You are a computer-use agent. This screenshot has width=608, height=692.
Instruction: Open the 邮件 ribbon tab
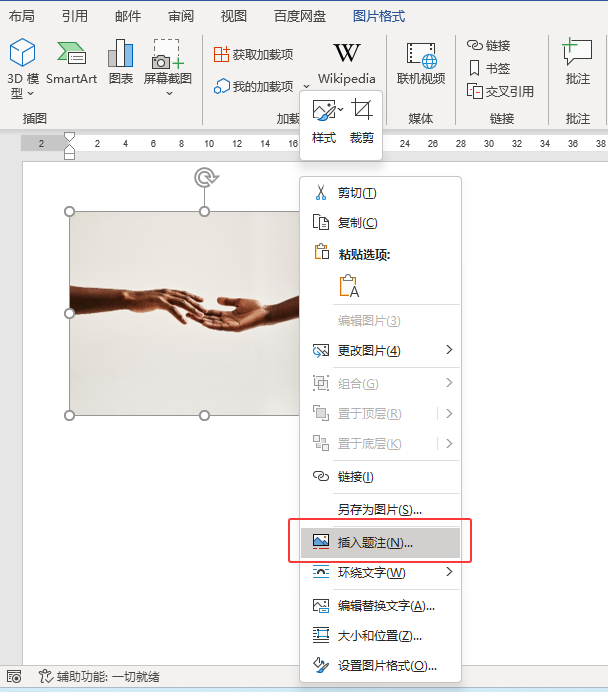(x=128, y=16)
